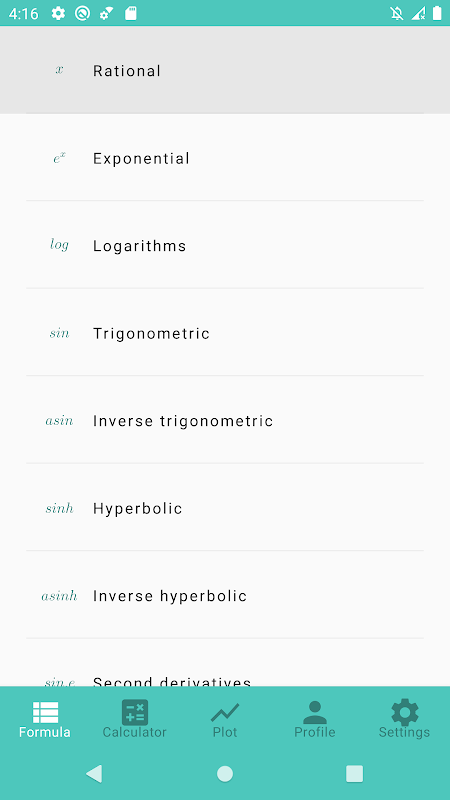Open Inverse trigonometric formulas
450x800 pixels.
pyautogui.click(x=225, y=420)
